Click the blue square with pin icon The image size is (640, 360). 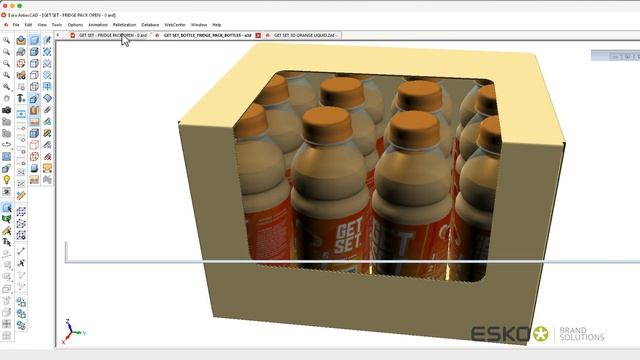pos(47,87)
